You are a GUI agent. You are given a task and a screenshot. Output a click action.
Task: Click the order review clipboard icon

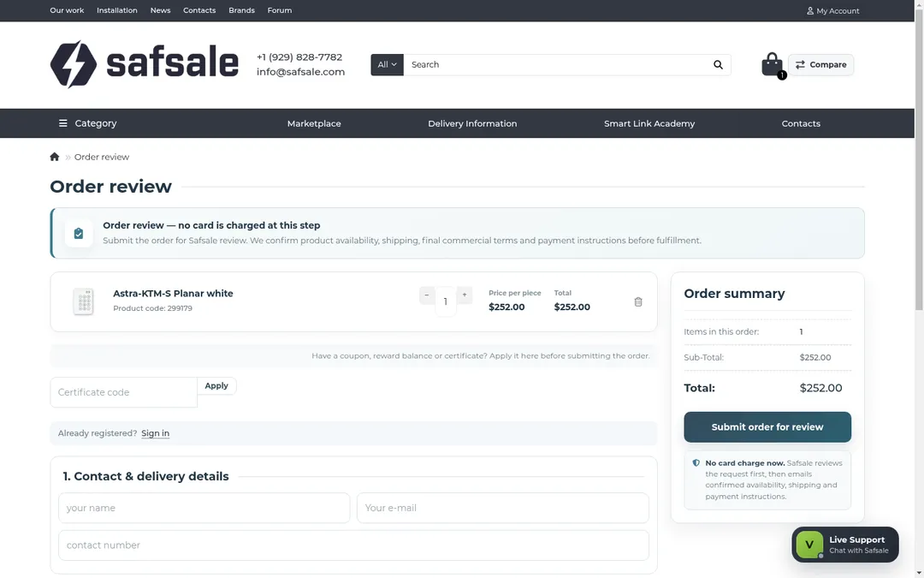pos(79,234)
